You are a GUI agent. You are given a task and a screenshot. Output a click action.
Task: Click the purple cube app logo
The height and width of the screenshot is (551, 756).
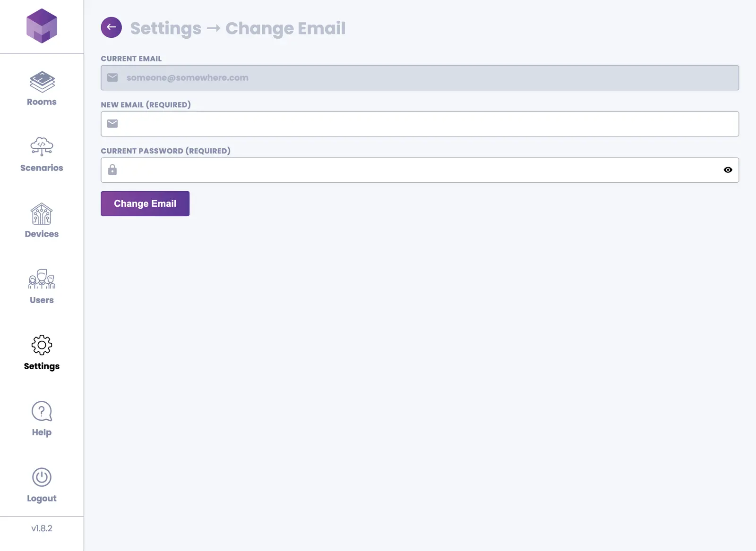(x=42, y=26)
